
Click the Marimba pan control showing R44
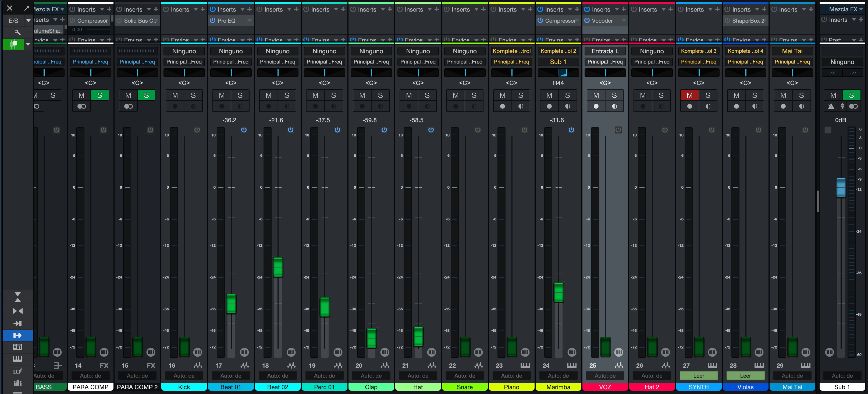tap(558, 72)
